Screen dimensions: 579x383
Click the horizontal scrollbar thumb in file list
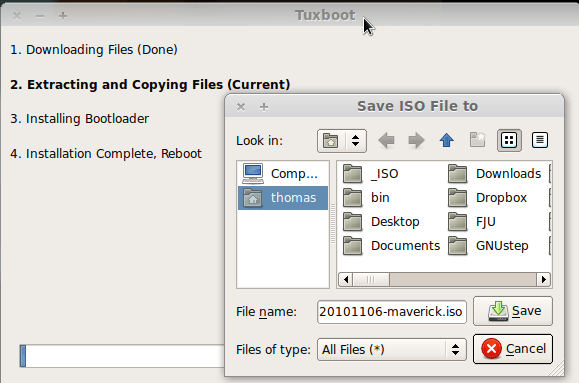coord(371,279)
